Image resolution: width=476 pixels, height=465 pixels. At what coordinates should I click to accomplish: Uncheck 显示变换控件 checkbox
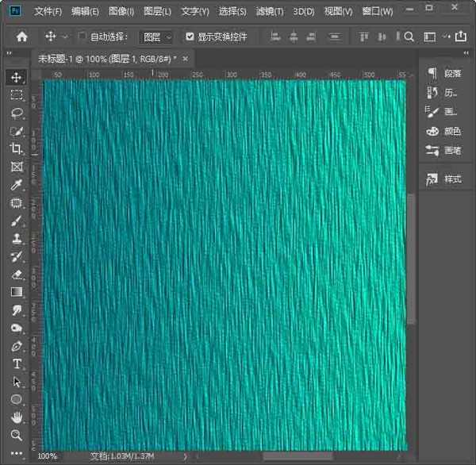click(x=189, y=37)
